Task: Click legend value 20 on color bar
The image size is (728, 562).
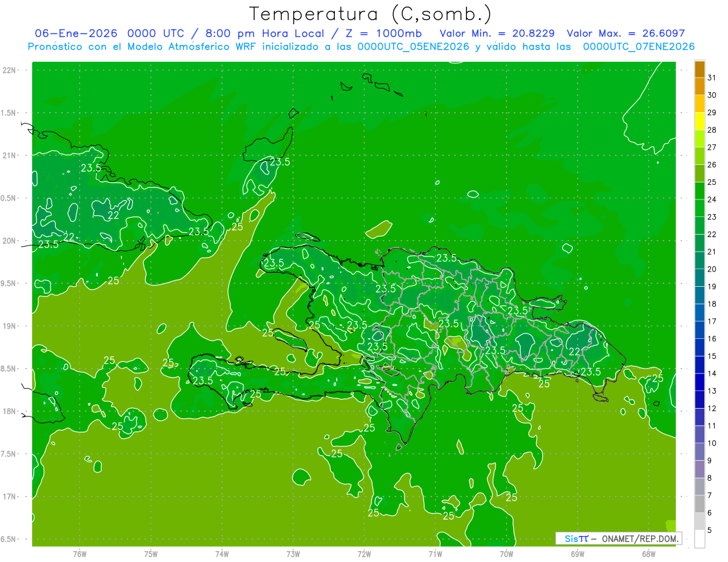Action: 712,269
